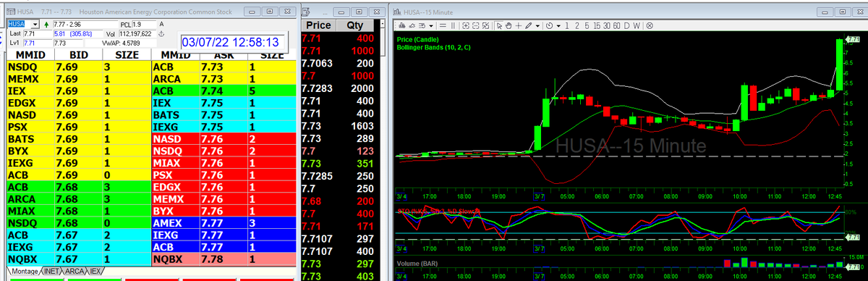Click MEMX bid row at 7.69
This screenshot has width=868, height=281.
pyautogui.click(x=79, y=78)
